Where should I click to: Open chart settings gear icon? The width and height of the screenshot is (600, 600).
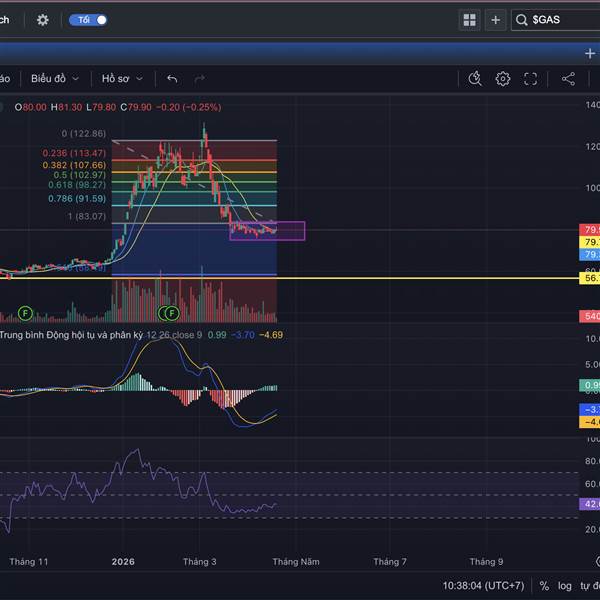503,79
